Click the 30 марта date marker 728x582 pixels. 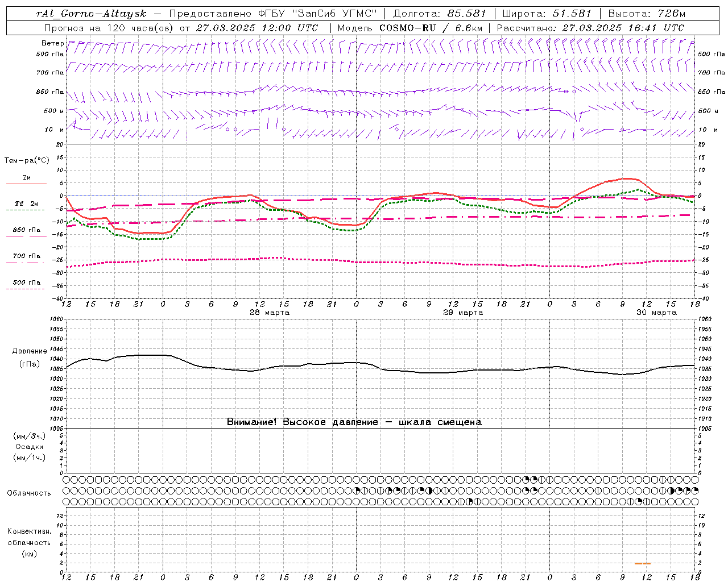tap(656, 313)
